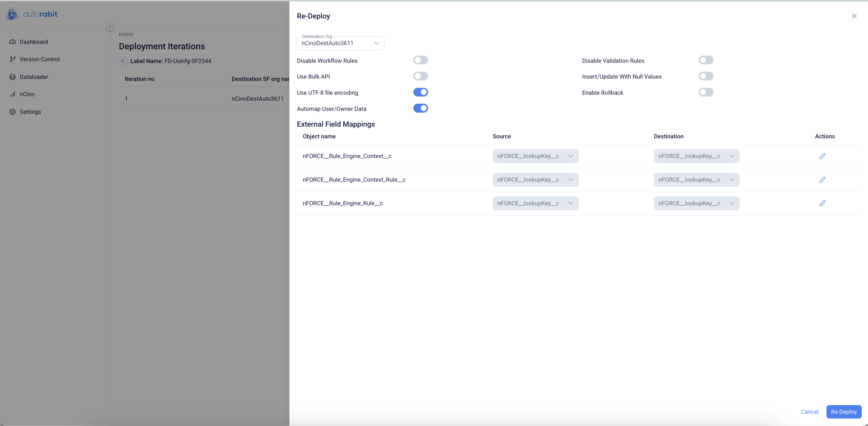Click the edit pencil for nFORCE__Rule_Engine_Context_Rule__c

click(822, 180)
